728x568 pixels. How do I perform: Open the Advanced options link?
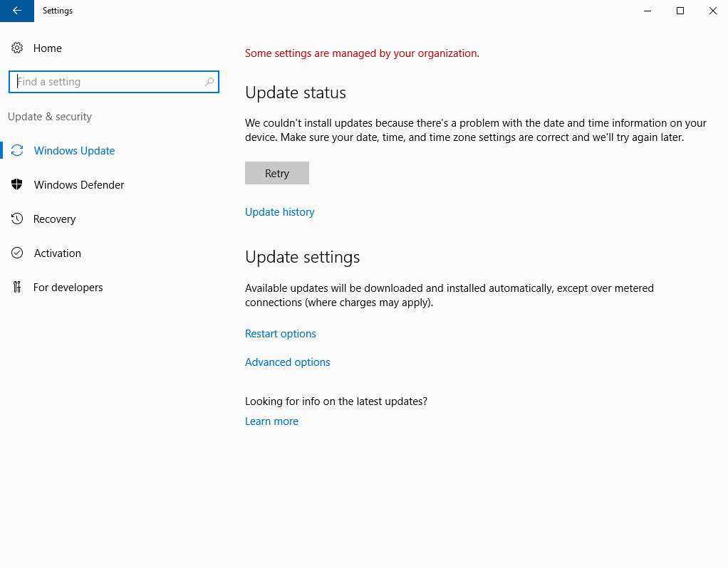(x=287, y=362)
